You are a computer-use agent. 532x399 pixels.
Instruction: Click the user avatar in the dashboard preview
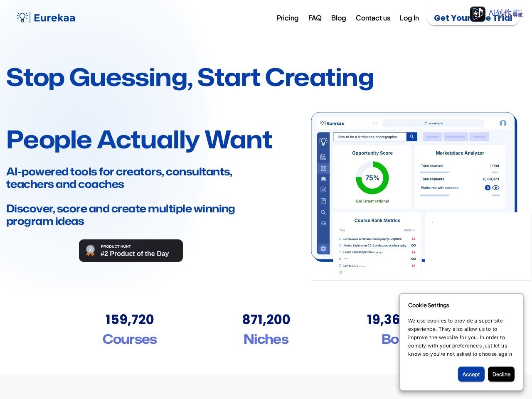[503, 123]
